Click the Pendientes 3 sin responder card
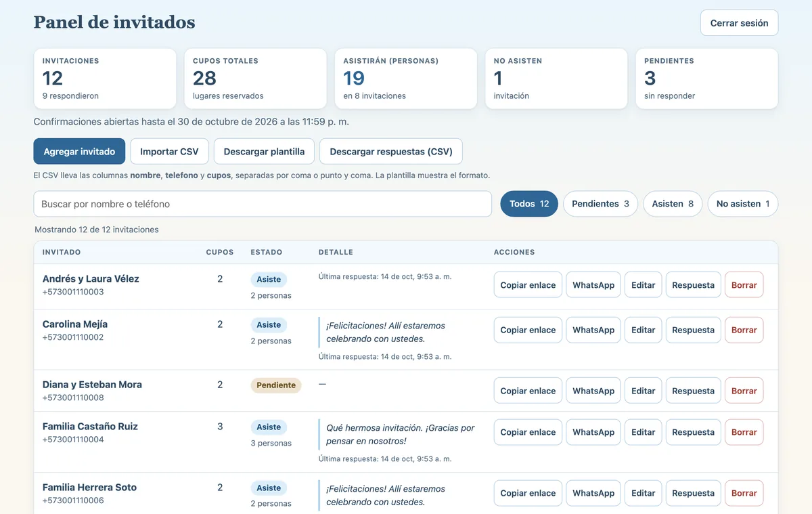The height and width of the screenshot is (514, 812). click(707, 79)
